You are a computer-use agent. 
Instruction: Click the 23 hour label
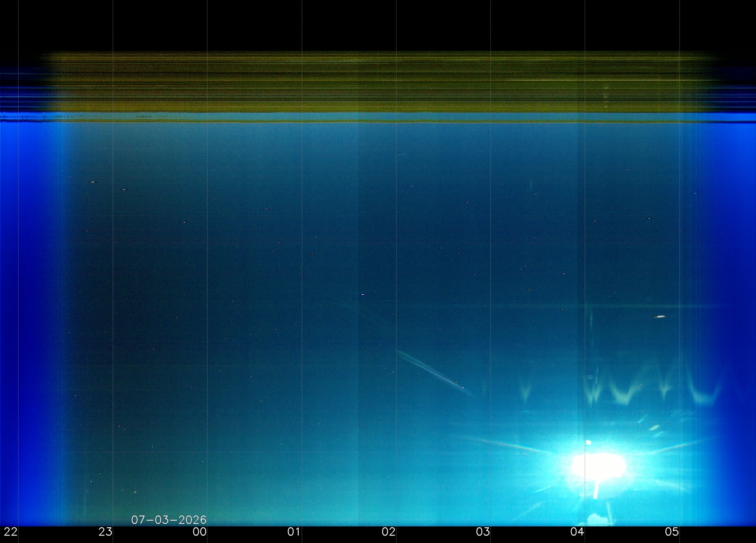tap(105, 532)
